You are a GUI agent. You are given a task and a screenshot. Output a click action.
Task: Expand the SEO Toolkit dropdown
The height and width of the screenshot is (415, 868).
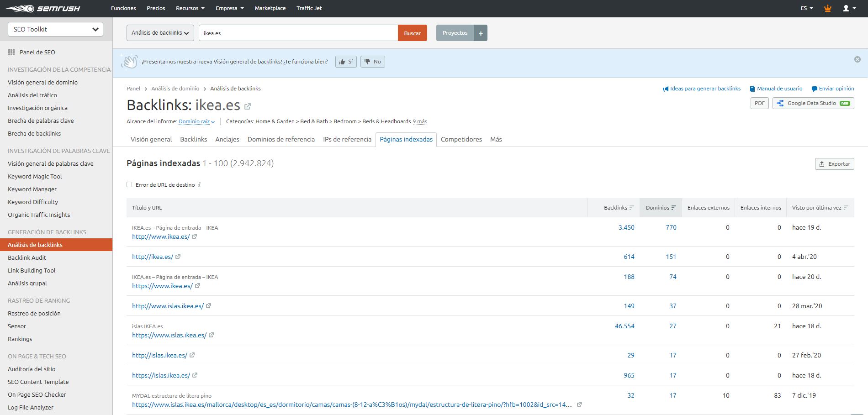point(55,29)
